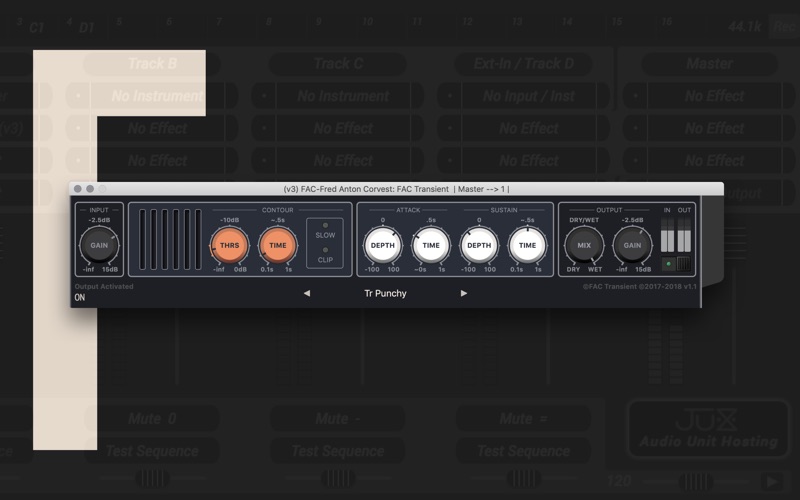Viewport: 800px width, 500px height.
Task: Click the DRY/WET MIX knob
Action: click(584, 245)
